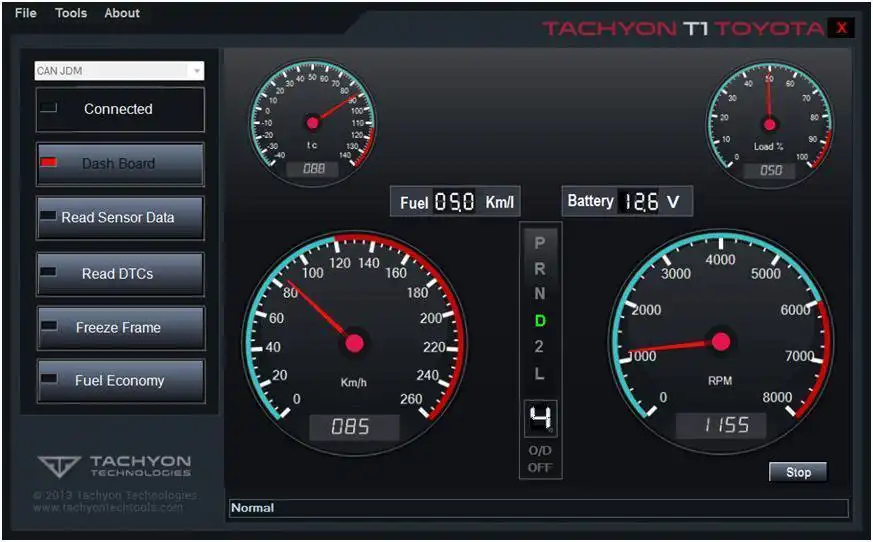The width and height of the screenshot is (873, 542).
Task: Click the engine Load % gauge
Action: (770, 124)
